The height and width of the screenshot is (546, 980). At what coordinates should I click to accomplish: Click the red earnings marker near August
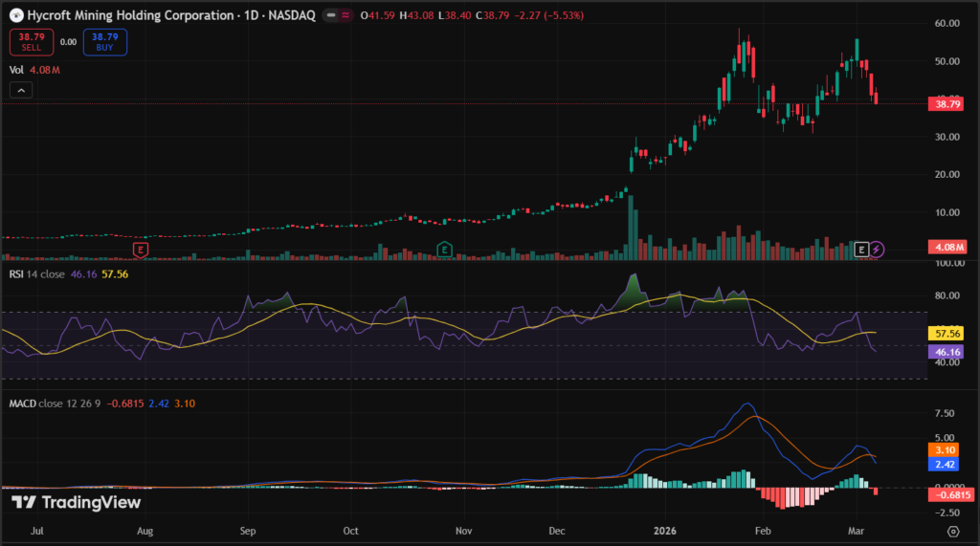(x=141, y=250)
